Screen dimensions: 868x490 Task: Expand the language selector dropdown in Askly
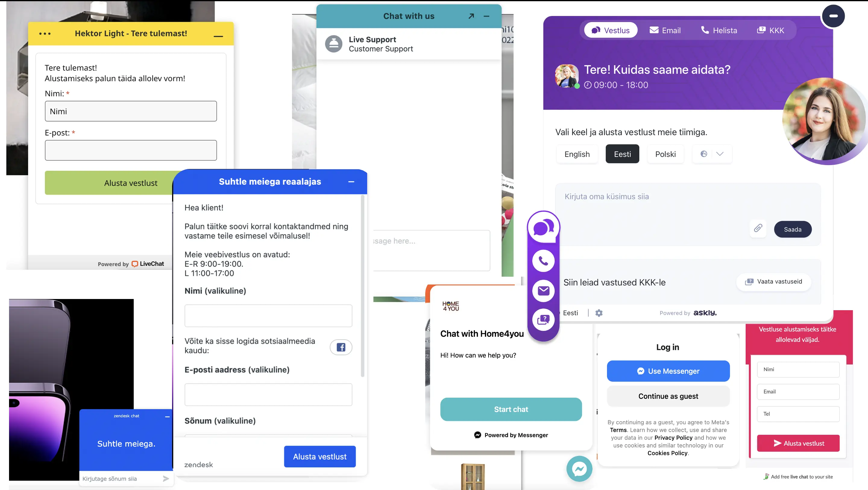point(719,154)
